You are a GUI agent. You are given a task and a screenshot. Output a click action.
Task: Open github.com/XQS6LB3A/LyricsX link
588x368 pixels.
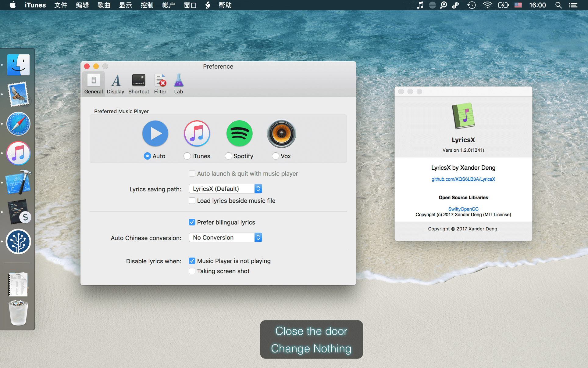[464, 179]
